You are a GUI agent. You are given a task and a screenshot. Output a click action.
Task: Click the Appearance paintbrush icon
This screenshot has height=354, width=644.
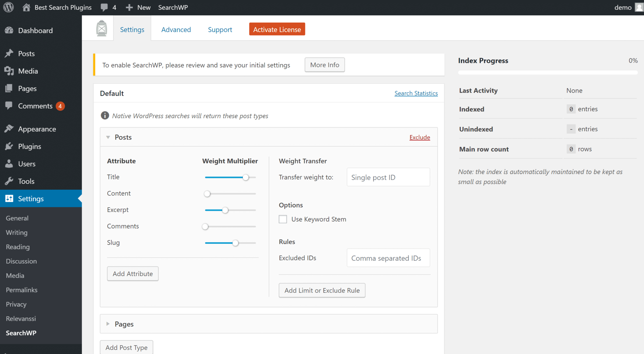point(9,129)
